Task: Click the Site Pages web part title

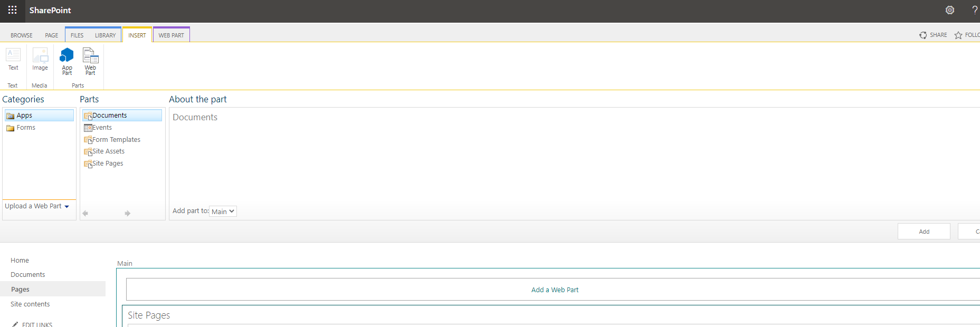Action: (x=149, y=315)
